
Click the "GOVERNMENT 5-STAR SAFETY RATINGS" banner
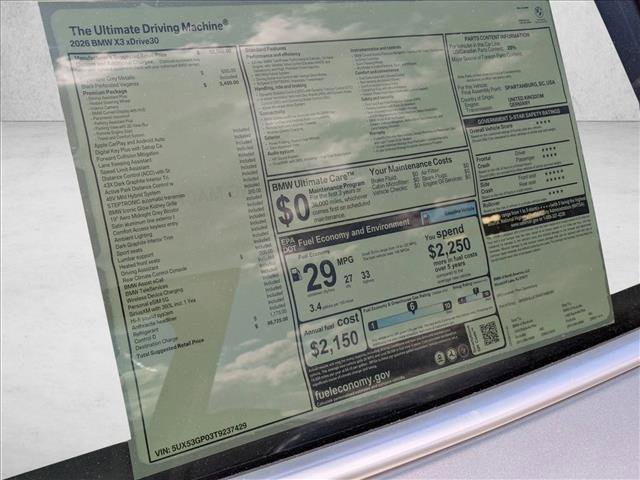[518, 117]
